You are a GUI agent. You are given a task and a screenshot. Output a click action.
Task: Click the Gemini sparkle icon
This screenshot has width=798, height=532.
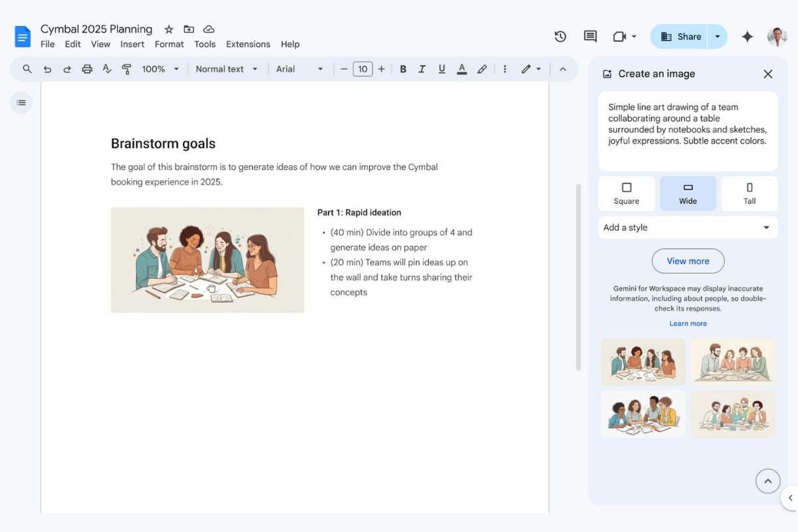tap(747, 37)
